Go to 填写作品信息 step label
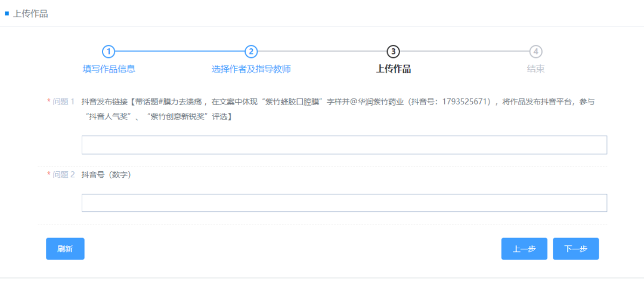Image resolution: width=644 pixels, height=296 pixels. point(109,69)
